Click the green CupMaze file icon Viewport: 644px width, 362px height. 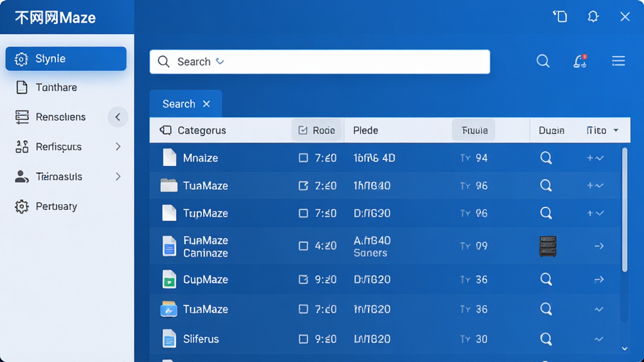click(x=169, y=279)
